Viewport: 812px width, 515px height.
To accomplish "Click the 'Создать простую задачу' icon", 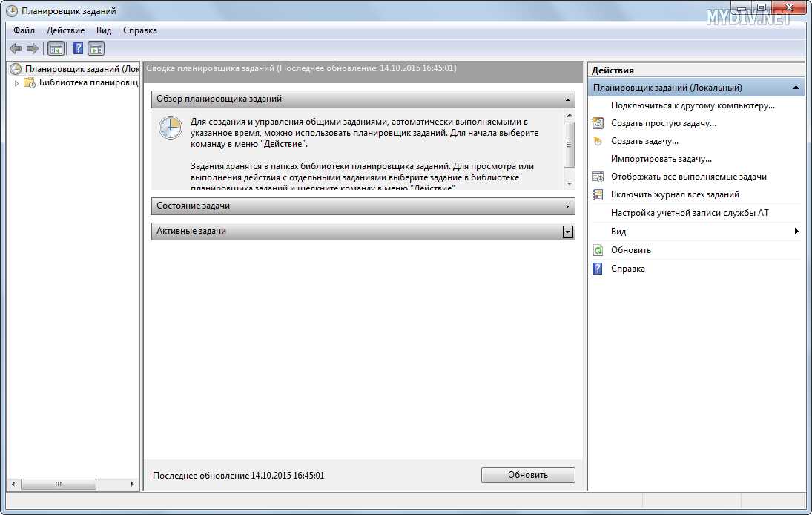I will (x=598, y=123).
